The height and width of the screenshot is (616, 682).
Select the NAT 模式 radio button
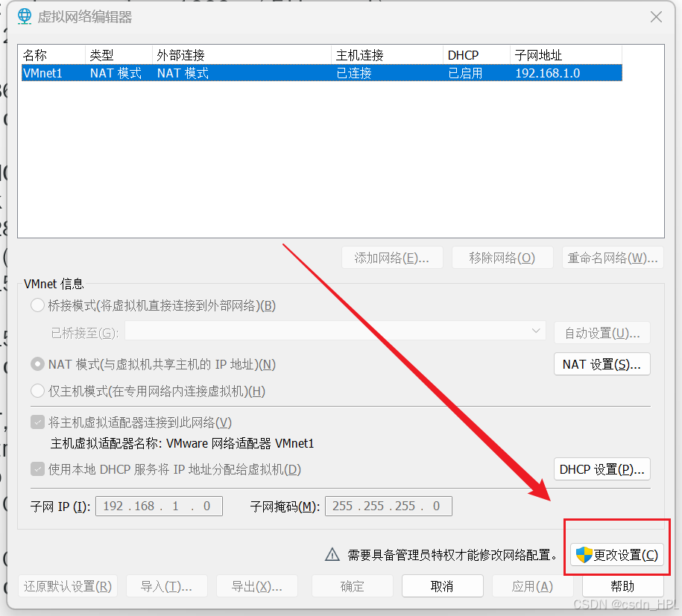tap(37, 363)
